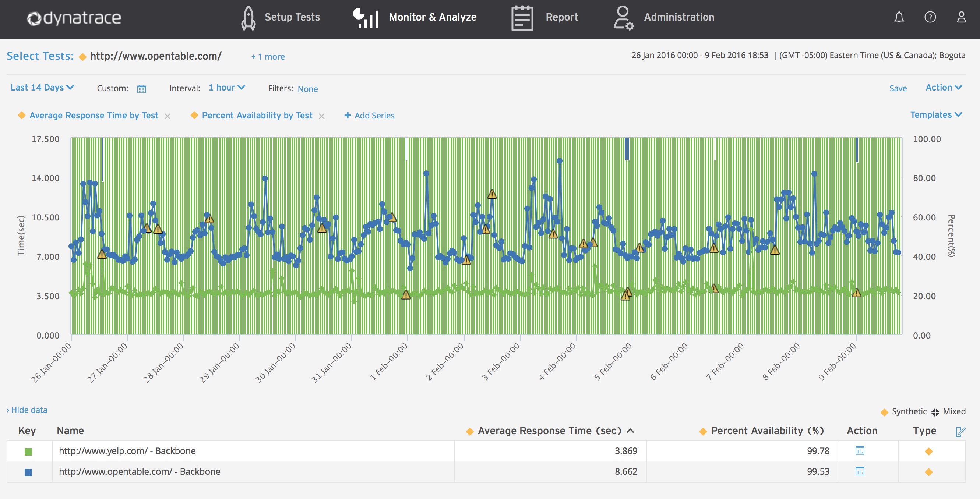The height and width of the screenshot is (499, 980).
Task: Click the warning marker on green line at 9 Feb
Action: pyautogui.click(x=856, y=293)
